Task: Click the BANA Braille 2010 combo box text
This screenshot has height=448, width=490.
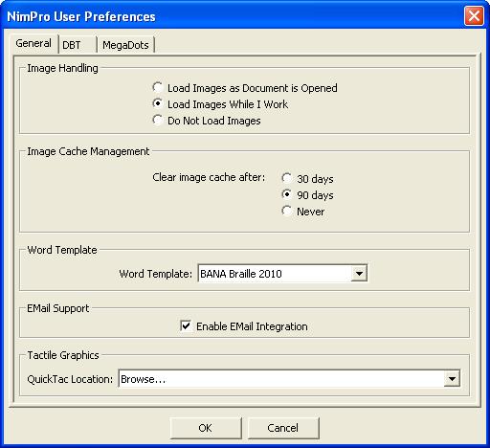Action: point(275,274)
